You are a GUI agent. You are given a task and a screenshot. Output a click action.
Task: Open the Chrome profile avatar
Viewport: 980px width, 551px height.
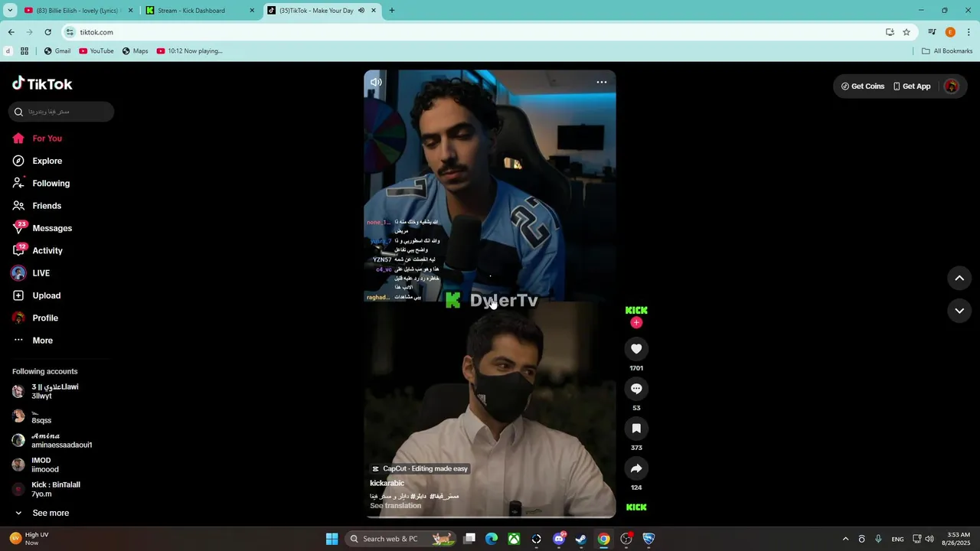950,32
